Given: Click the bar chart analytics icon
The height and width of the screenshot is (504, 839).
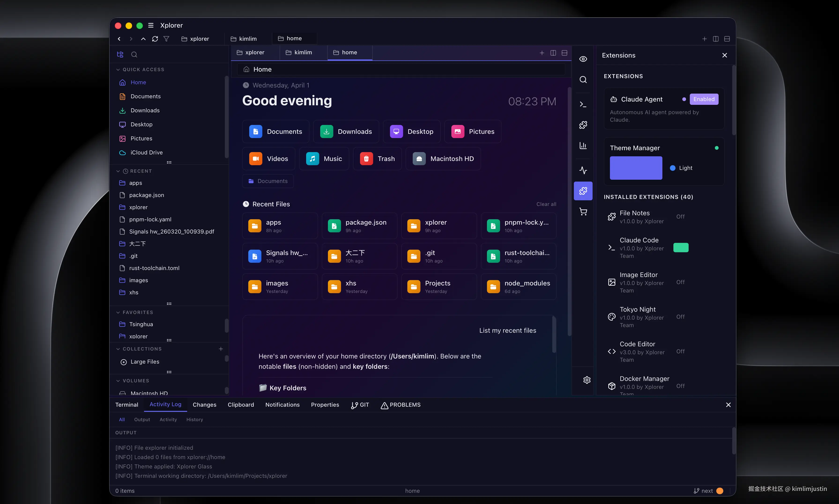Looking at the screenshot, I should coord(583,146).
